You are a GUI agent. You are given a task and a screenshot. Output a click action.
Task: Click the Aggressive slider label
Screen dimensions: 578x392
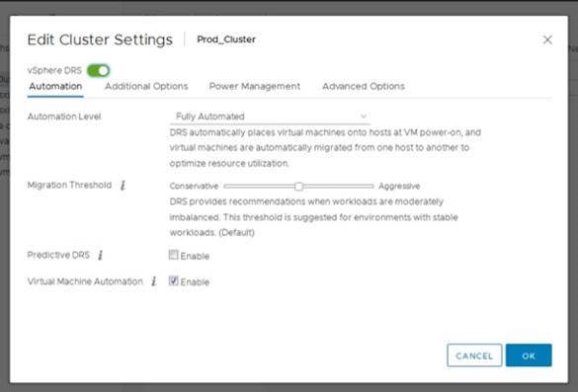tap(399, 186)
